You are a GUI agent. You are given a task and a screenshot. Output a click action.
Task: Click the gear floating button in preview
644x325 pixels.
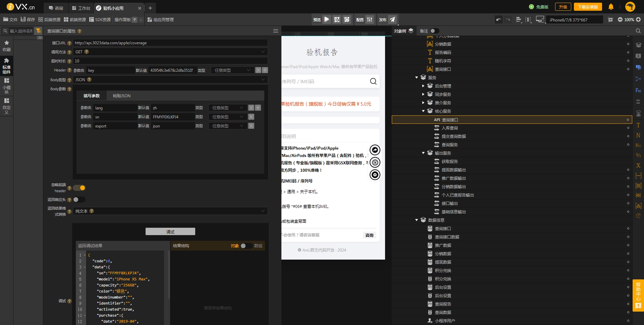pos(375,175)
